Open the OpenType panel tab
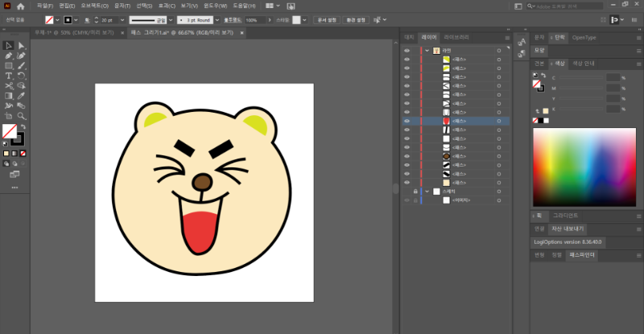The image size is (644, 334). click(x=584, y=38)
